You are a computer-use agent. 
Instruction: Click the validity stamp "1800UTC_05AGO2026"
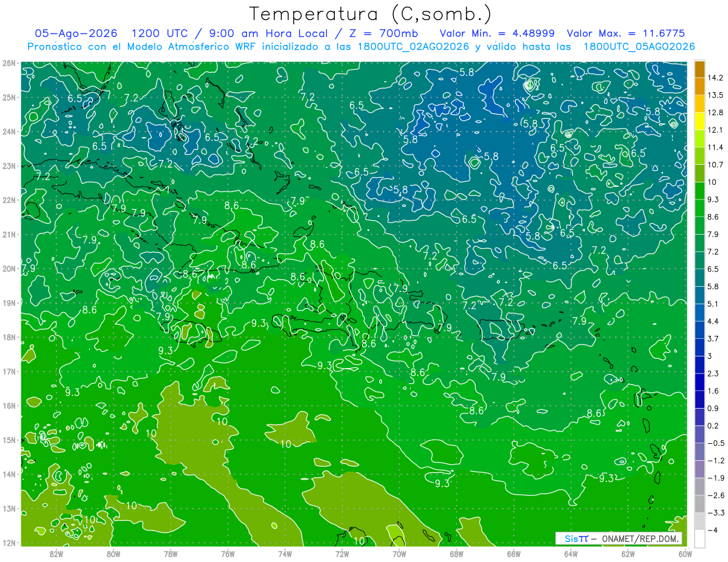tap(639, 47)
